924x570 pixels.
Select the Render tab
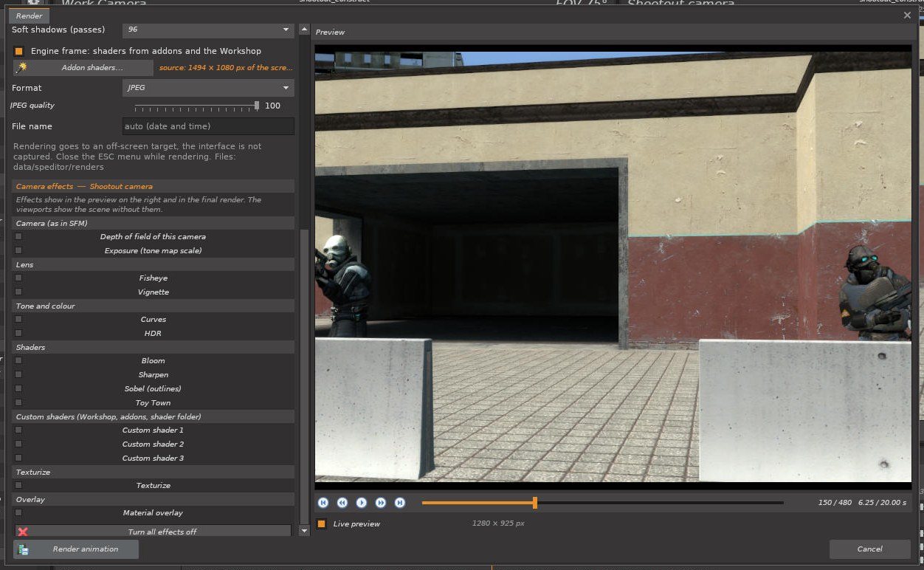30,16
